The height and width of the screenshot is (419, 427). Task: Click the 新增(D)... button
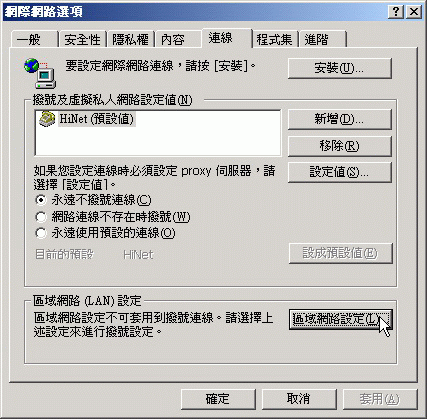pyautogui.click(x=339, y=119)
